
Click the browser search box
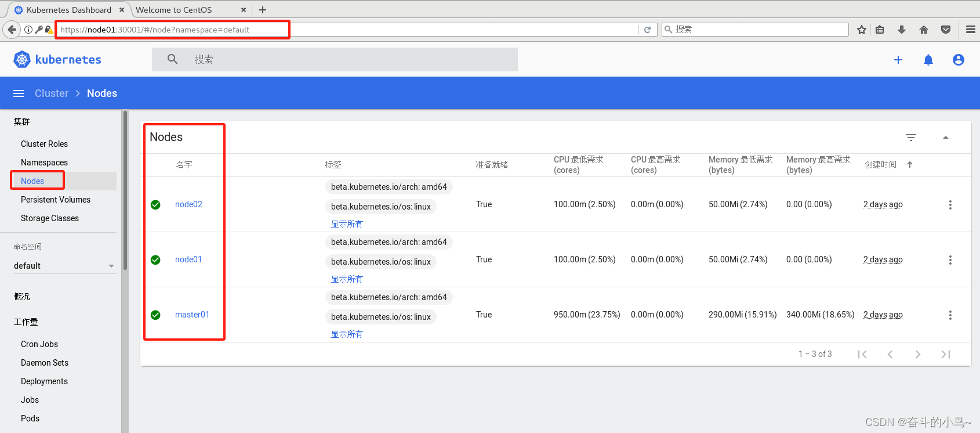[x=755, y=30]
